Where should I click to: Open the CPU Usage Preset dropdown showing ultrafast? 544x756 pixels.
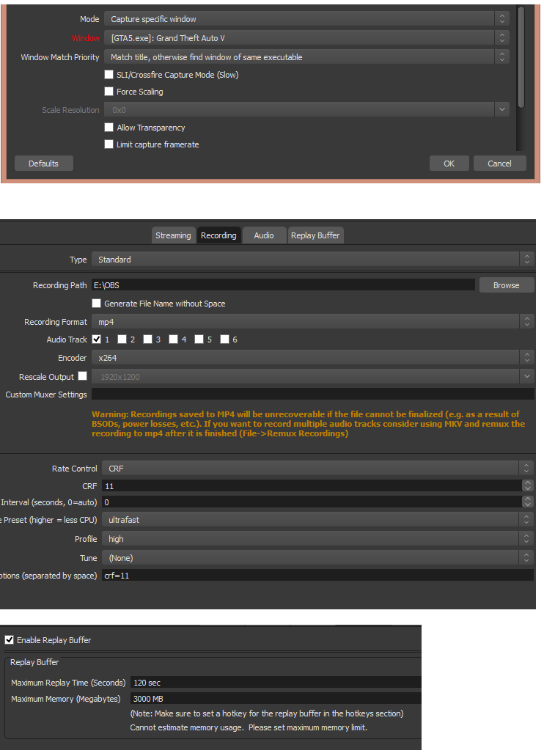[317, 520]
